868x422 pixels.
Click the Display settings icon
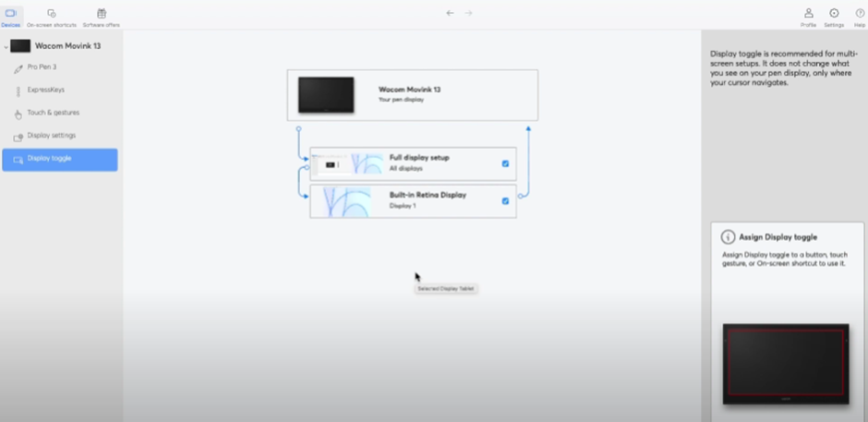pyautogui.click(x=18, y=137)
